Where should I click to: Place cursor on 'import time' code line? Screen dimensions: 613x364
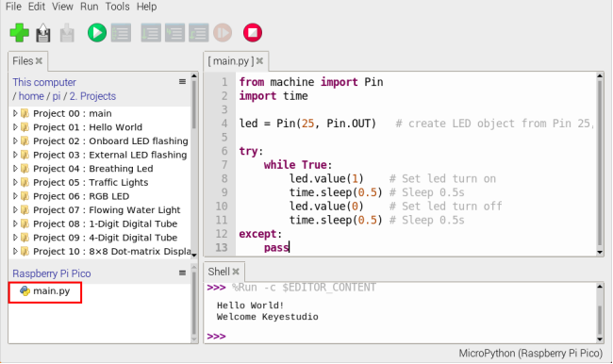(x=273, y=96)
